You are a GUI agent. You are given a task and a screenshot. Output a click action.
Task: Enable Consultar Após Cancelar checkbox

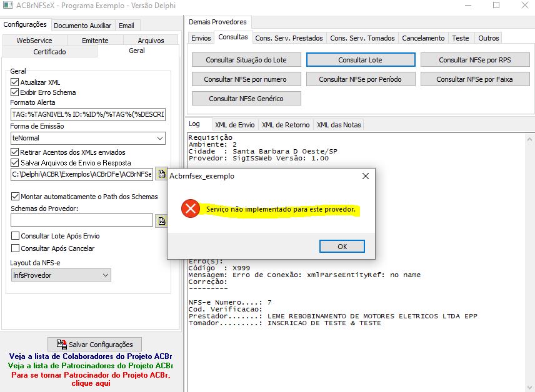click(15, 248)
